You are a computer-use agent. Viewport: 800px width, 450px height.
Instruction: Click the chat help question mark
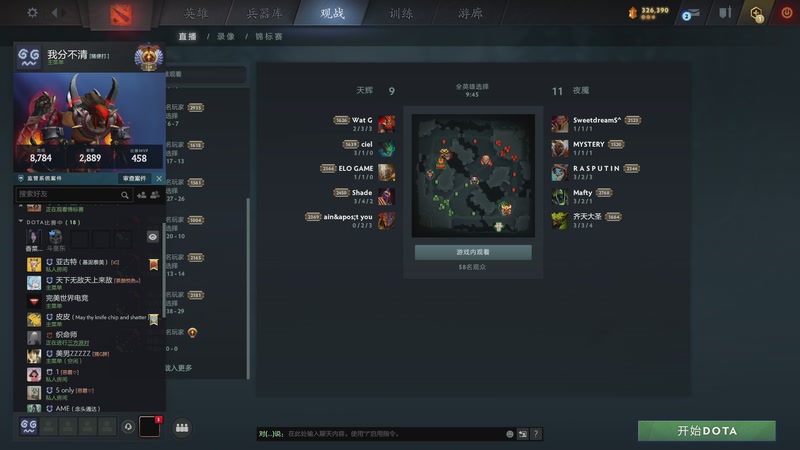pyautogui.click(x=536, y=434)
